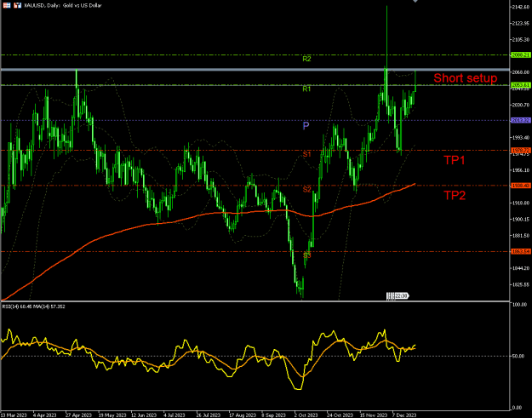
Task: Select the S3 support label
Action: 307,255
